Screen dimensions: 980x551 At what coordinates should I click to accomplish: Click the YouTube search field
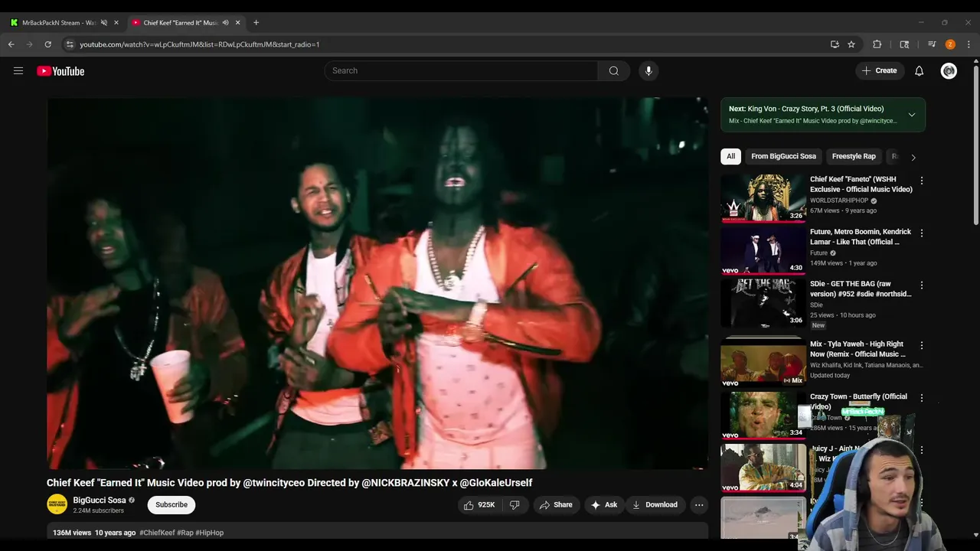coord(461,71)
